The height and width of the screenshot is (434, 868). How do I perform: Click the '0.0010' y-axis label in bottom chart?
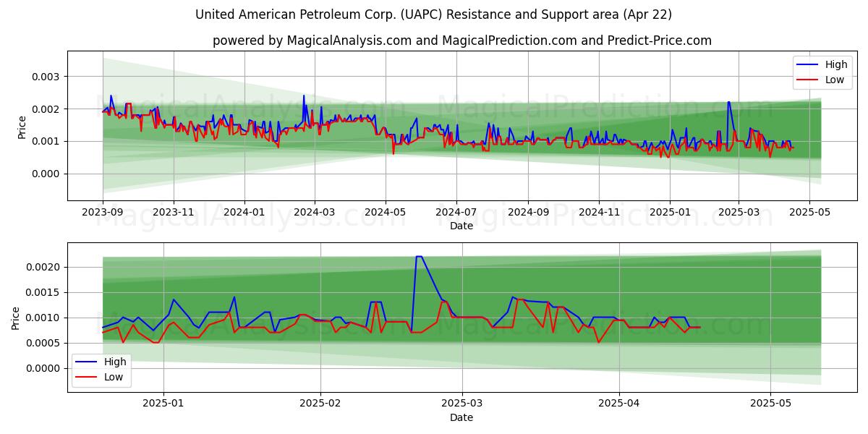(44, 318)
